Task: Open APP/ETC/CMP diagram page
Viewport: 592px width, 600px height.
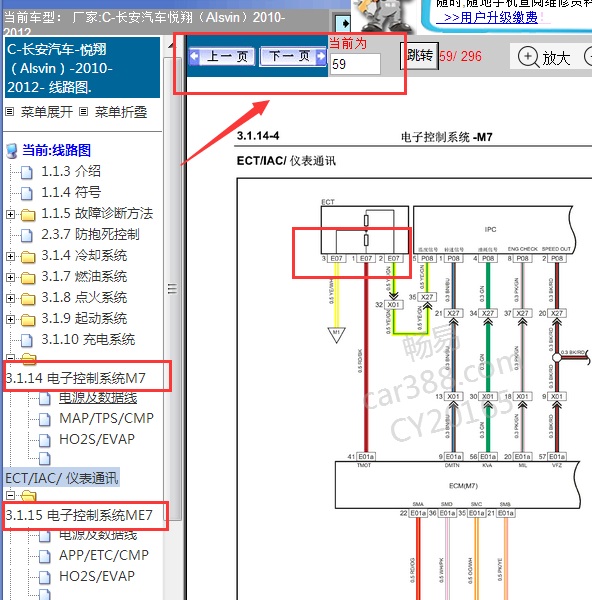Action: pyautogui.click(x=104, y=555)
